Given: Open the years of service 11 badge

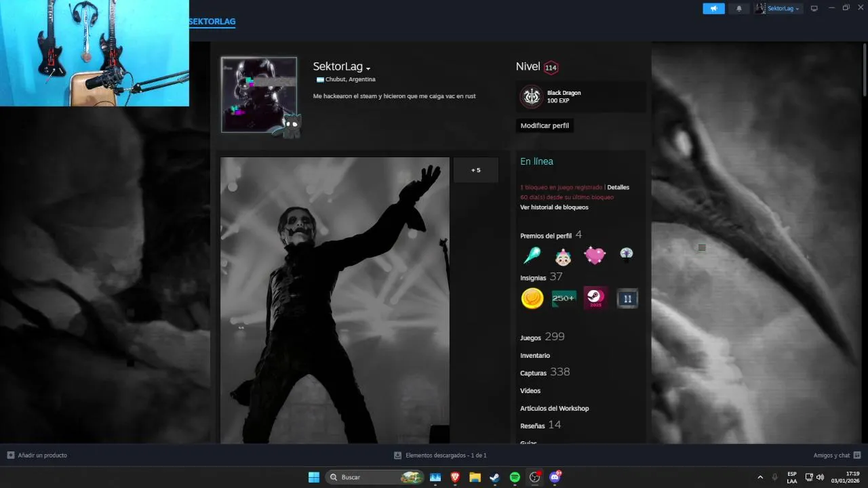Looking at the screenshot, I should click(627, 298).
